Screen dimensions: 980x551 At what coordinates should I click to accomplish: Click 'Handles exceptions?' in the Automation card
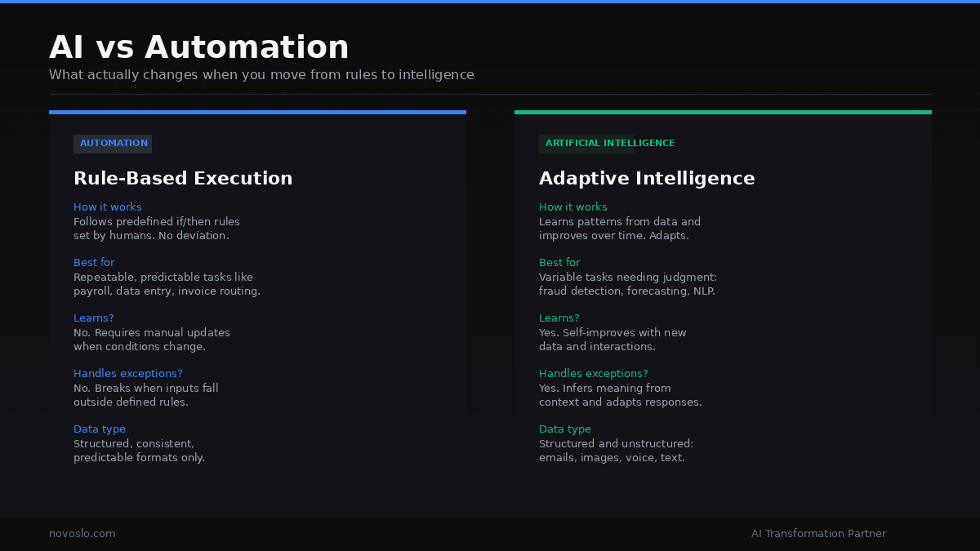pyautogui.click(x=127, y=373)
